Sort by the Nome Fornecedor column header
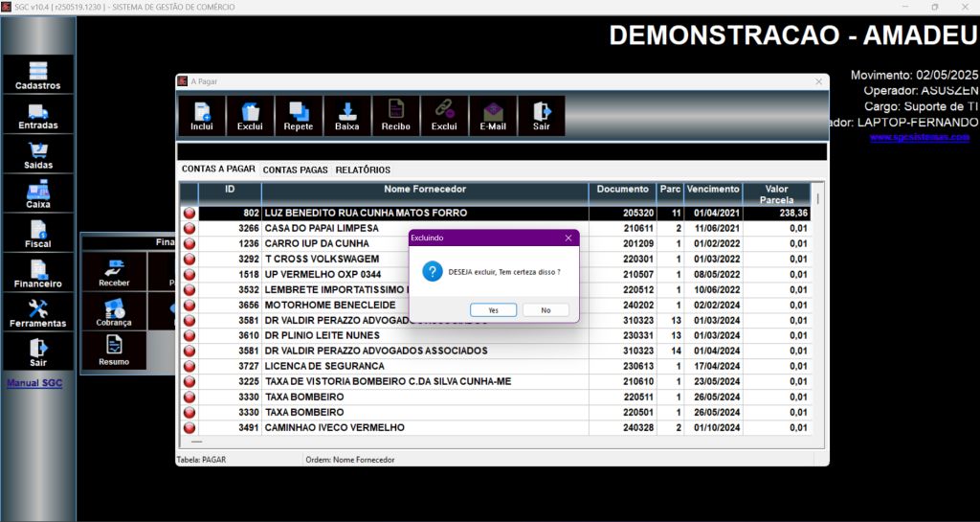The image size is (980, 522). click(x=425, y=193)
